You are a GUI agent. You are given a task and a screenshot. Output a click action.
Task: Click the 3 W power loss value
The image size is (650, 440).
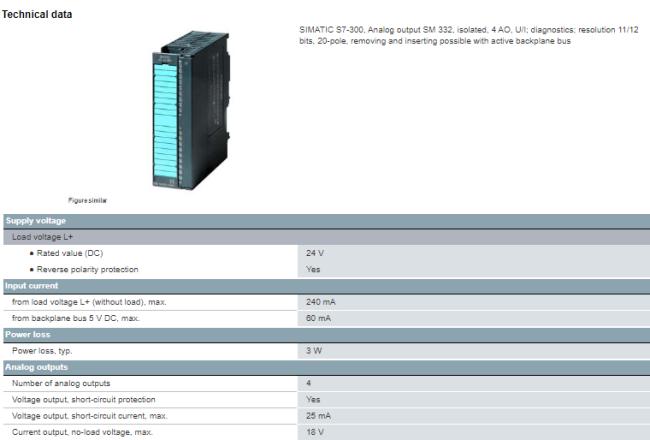pyautogui.click(x=313, y=350)
